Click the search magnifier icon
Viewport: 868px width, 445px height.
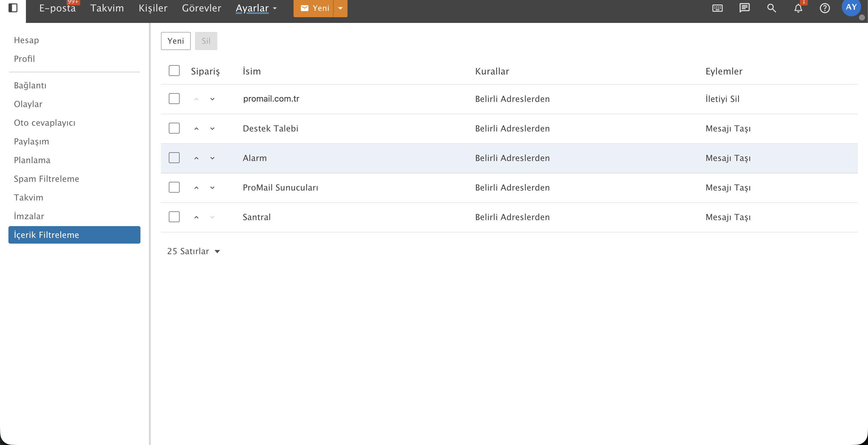771,8
